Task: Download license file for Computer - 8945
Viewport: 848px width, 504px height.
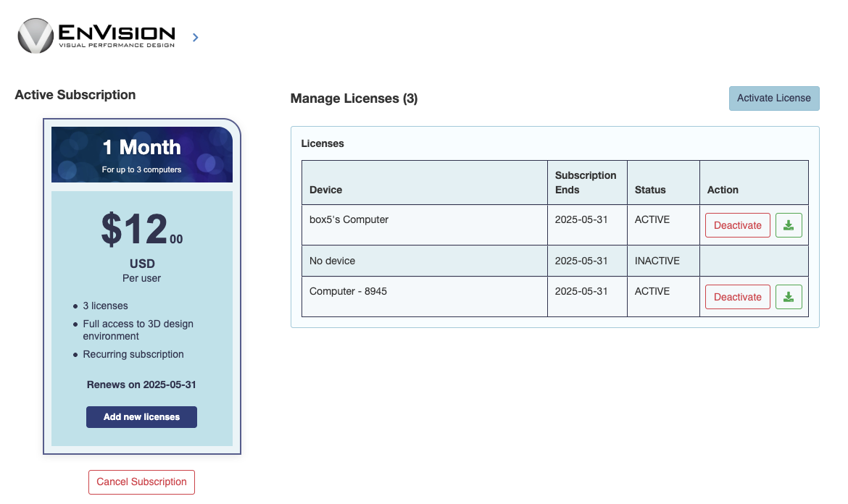Action: coord(789,296)
